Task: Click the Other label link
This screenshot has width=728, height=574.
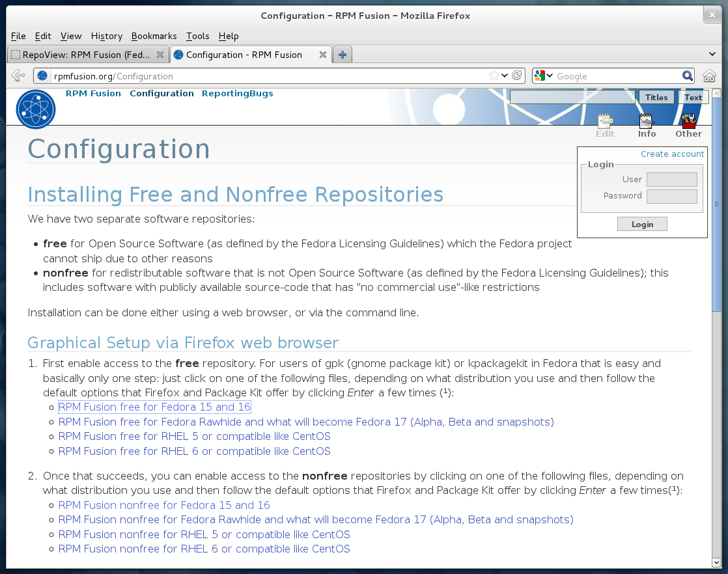Action: [688, 133]
